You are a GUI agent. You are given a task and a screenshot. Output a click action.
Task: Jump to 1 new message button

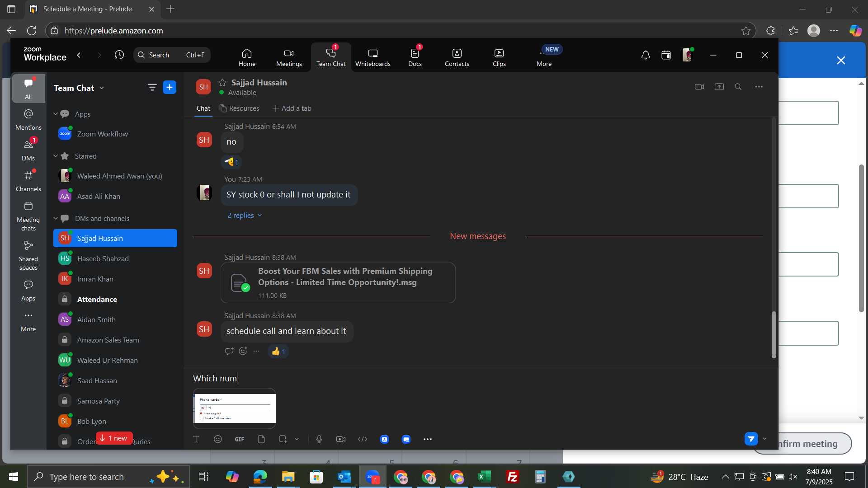[114, 438]
